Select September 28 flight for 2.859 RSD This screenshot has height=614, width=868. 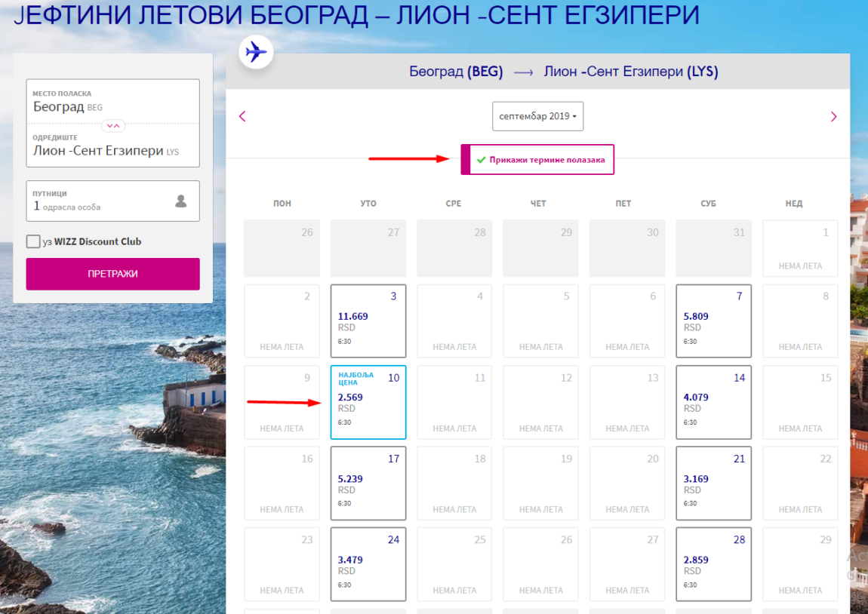pyautogui.click(x=713, y=564)
